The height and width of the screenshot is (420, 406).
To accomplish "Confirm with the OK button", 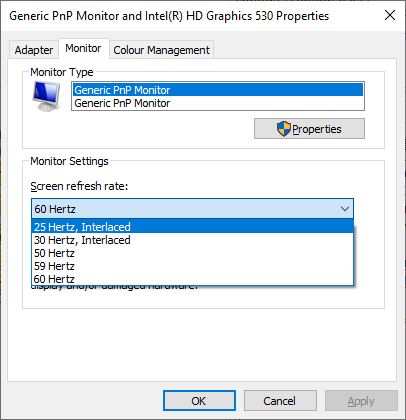I will pyautogui.click(x=199, y=401).
